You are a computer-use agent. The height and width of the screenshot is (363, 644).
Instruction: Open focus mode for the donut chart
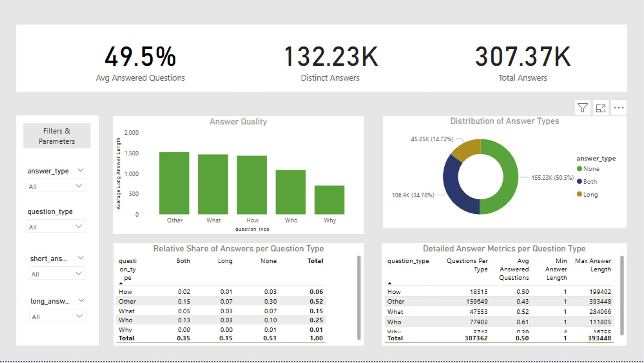point(600,108)
